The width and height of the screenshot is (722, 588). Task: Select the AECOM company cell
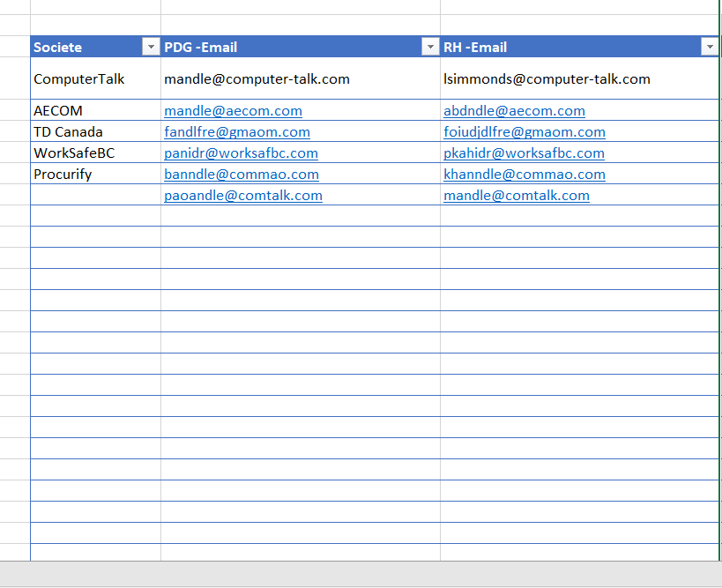pos(58,111)
